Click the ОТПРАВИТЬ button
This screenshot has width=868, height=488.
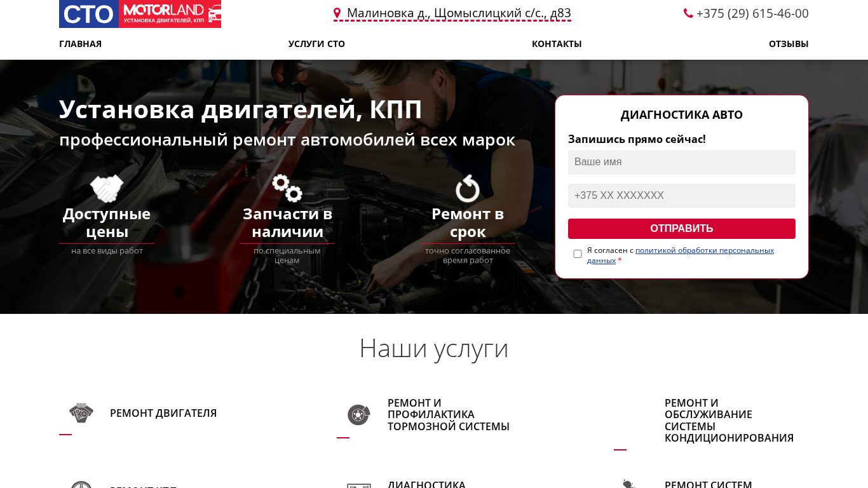point(682,229)
